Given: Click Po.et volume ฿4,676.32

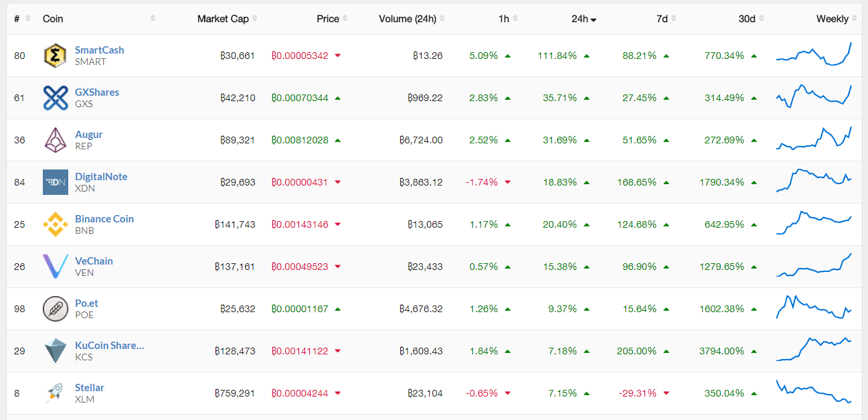Looking at the screenshot, I should [x=421, y=309].
